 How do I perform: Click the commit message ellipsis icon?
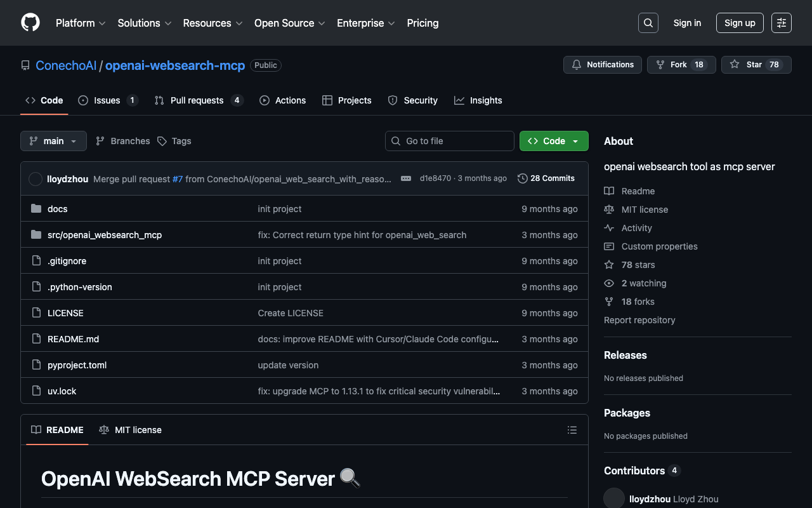[406, 178]
